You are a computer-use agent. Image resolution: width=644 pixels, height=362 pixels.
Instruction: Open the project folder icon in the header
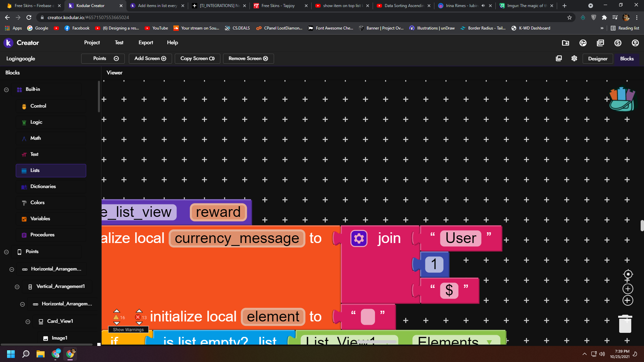click(566, 43)
